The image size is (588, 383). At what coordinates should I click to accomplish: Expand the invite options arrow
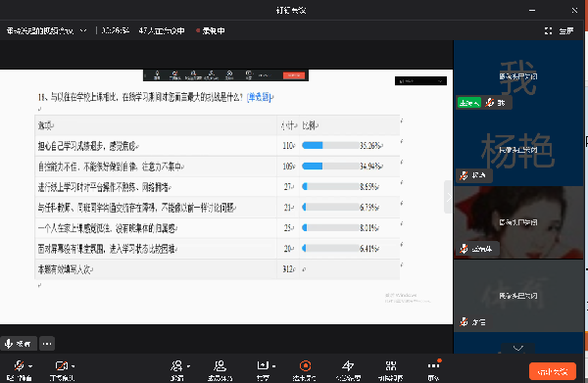click(x=188, y=366)
